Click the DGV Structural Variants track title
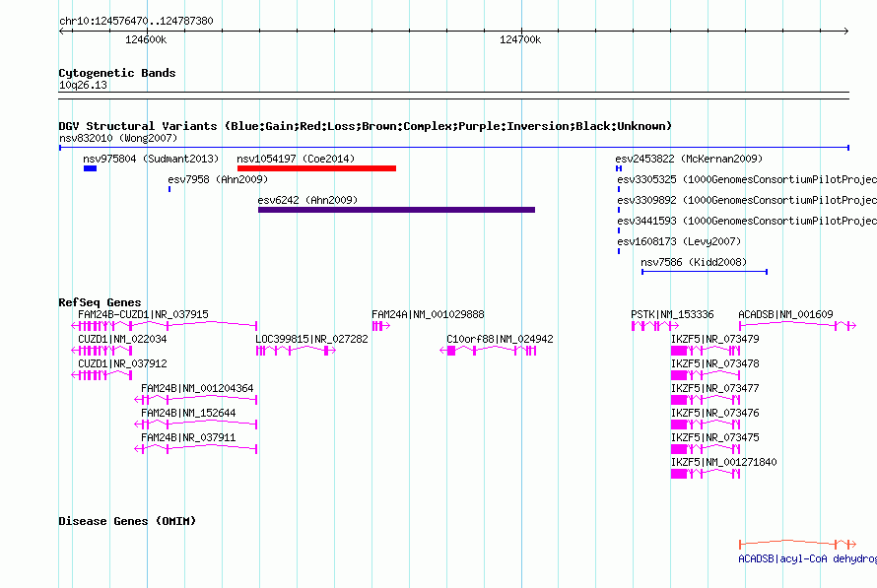 (365, 126)
